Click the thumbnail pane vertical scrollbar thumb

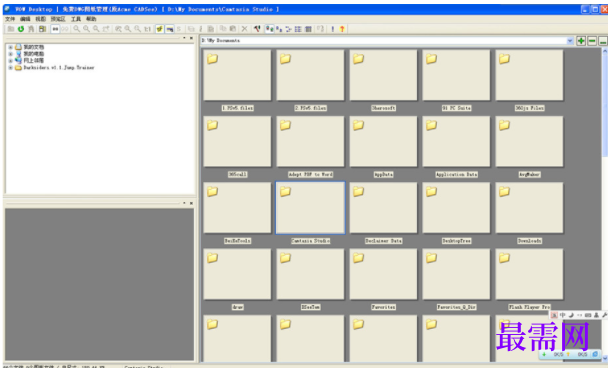click(x=605, y=105)
